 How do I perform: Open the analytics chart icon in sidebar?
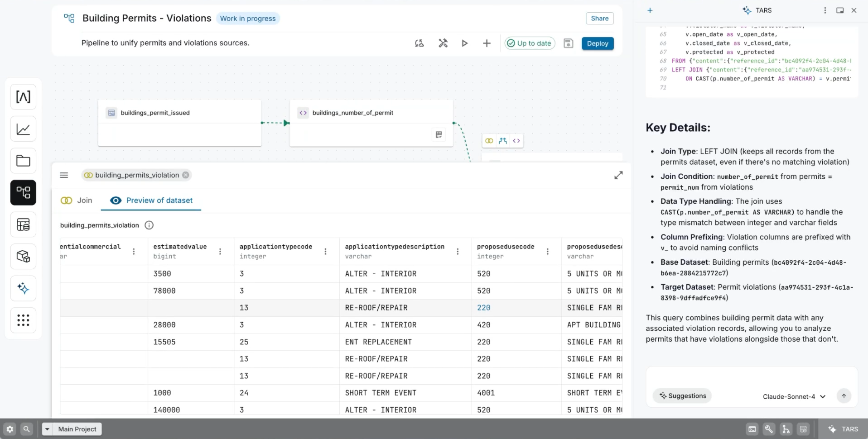point(23,129)
